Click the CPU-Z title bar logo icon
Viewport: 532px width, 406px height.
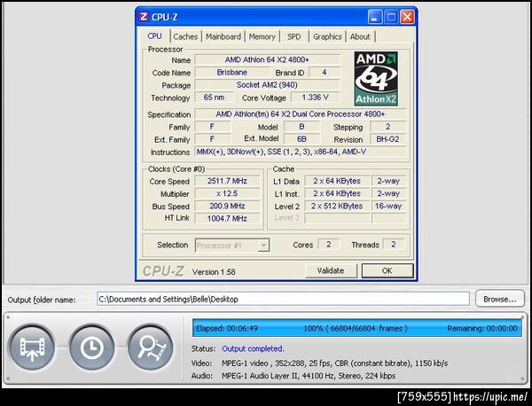[144, 16]
